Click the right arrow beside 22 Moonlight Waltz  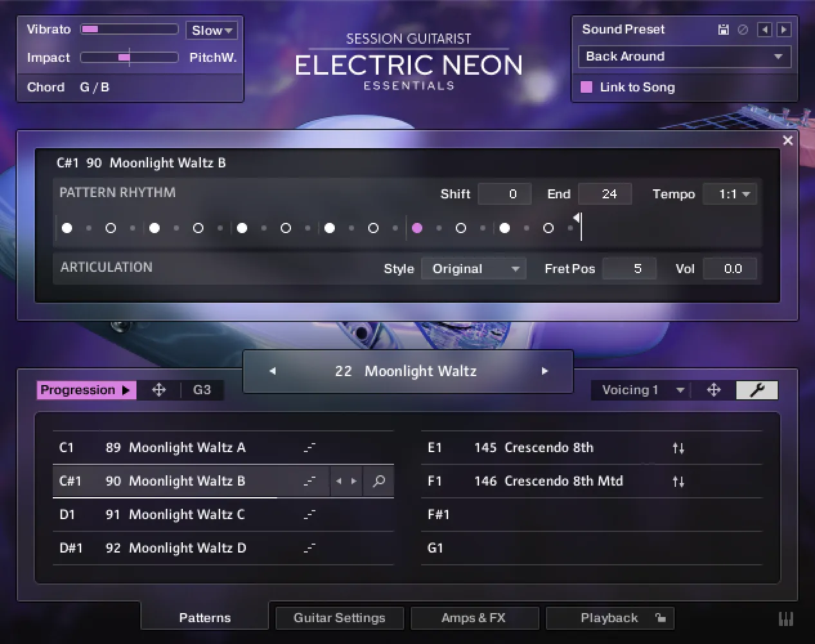pos(545,371)
